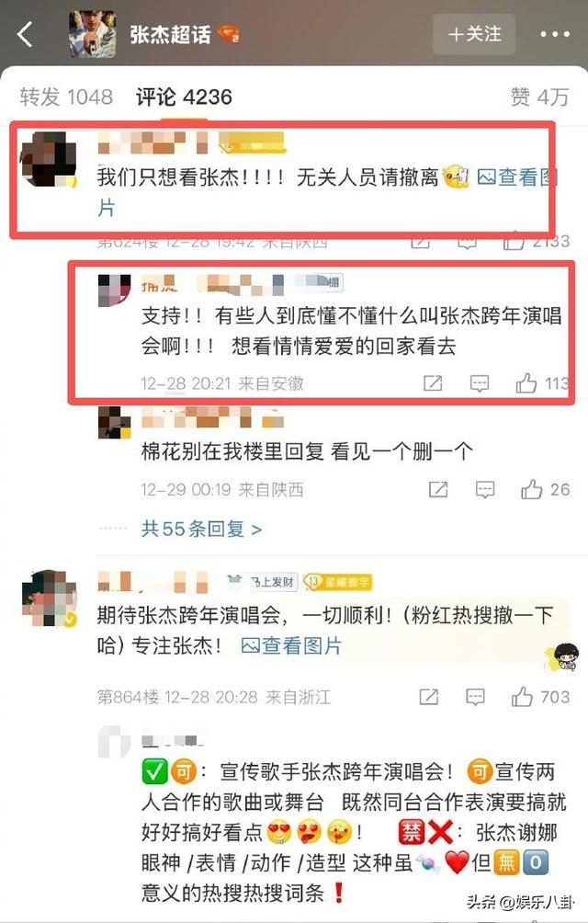This screenshot has width=588, height=923.
Task: Switch to the 评论 4236 tab
Action: click(x=184, y=97)
